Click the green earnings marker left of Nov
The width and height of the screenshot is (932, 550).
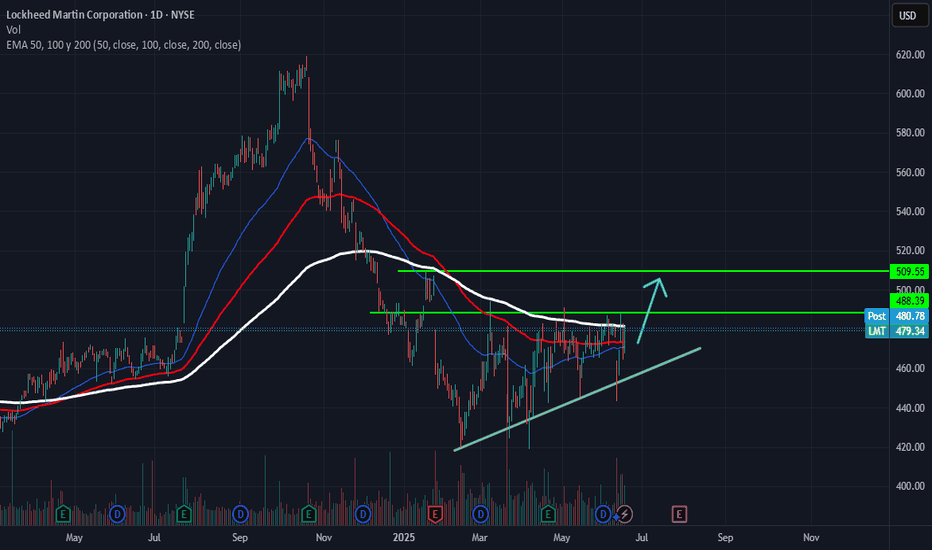pos(308,514)
